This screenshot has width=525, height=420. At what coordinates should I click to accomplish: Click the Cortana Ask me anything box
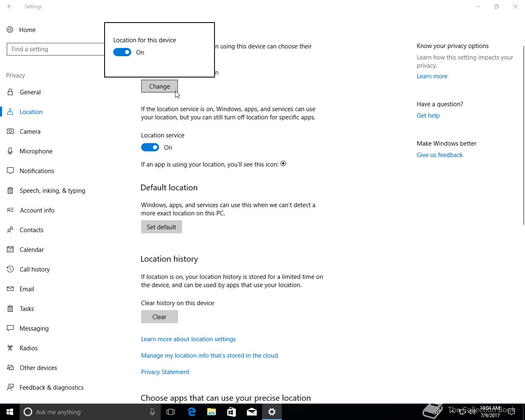tap(90, 412)
